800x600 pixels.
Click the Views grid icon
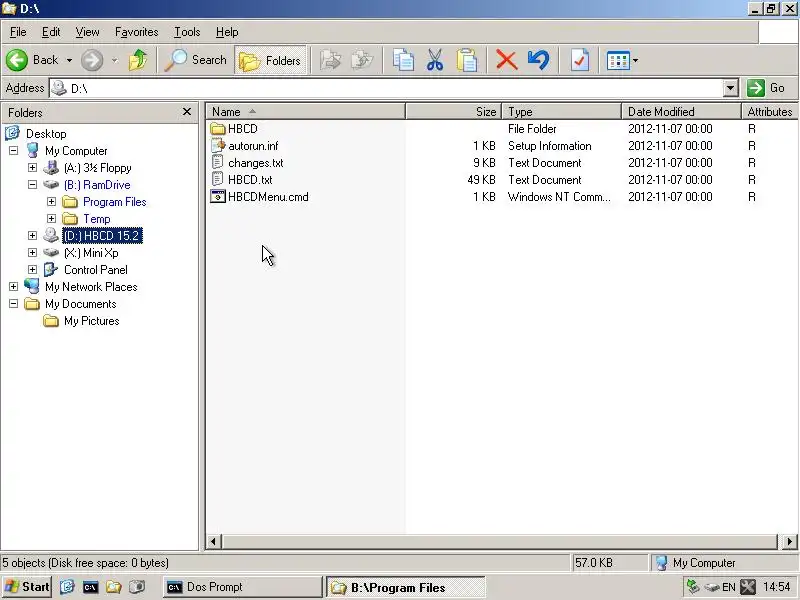pyautogui.click(x=617, y=60)
